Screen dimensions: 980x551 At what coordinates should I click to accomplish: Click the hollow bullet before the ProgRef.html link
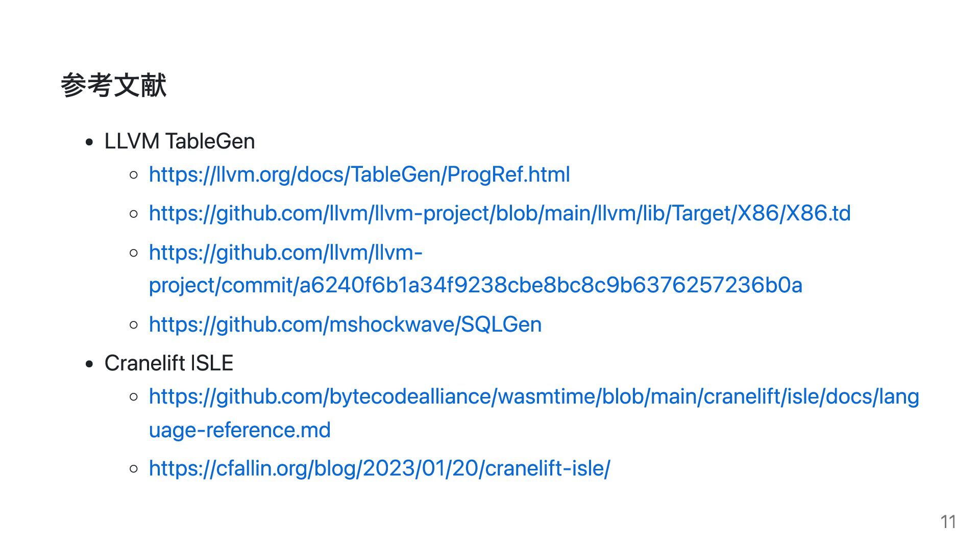tap(134, 175)
